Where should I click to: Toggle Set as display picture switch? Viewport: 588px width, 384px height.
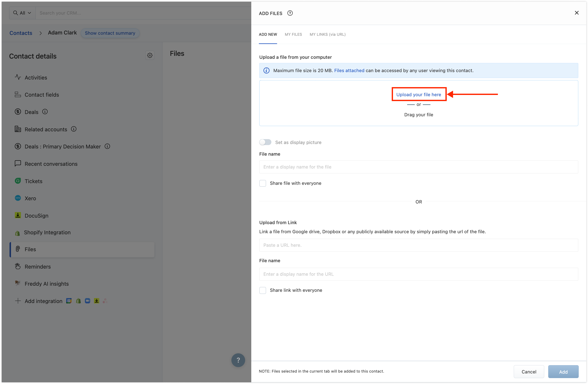(265, 142)
